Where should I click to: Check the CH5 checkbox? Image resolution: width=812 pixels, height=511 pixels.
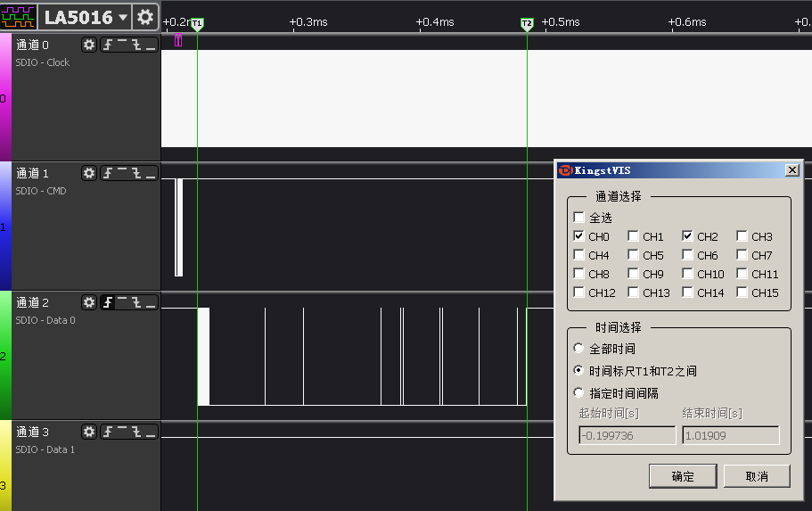point(633,255)
